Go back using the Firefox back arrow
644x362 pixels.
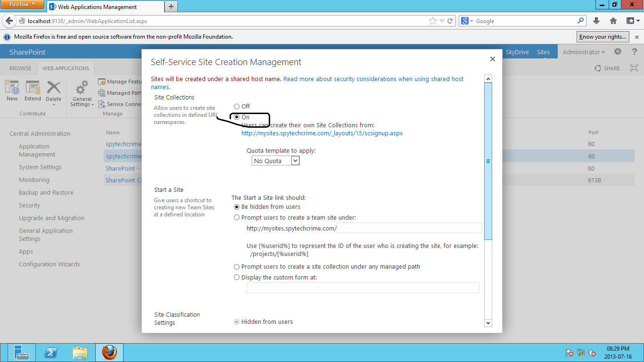pyautogui.click(x=9, y=21)
